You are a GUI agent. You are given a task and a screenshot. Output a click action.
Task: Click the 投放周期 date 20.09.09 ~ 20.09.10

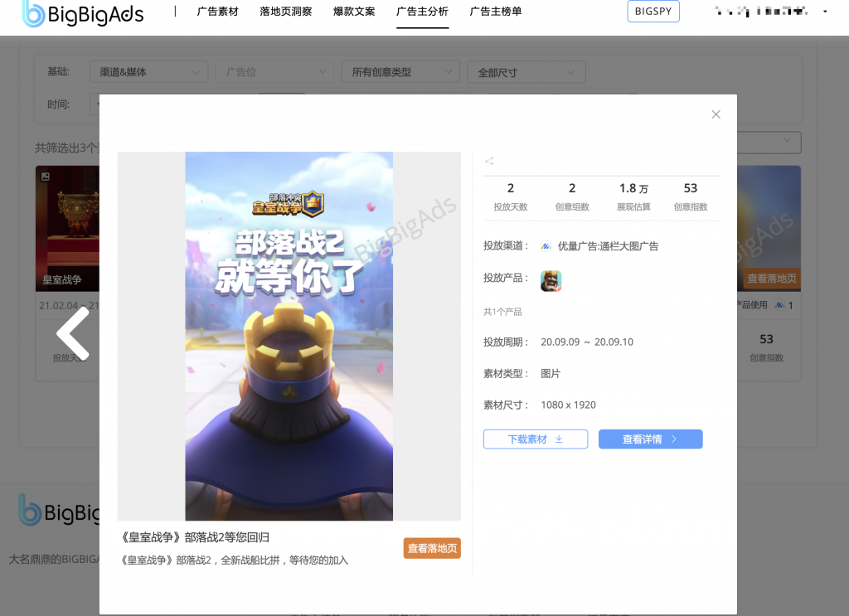point(587,342)
